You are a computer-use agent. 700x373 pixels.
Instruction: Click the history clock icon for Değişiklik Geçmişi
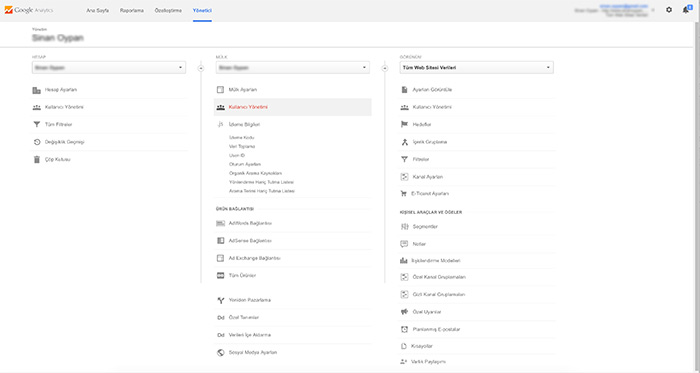37,142
